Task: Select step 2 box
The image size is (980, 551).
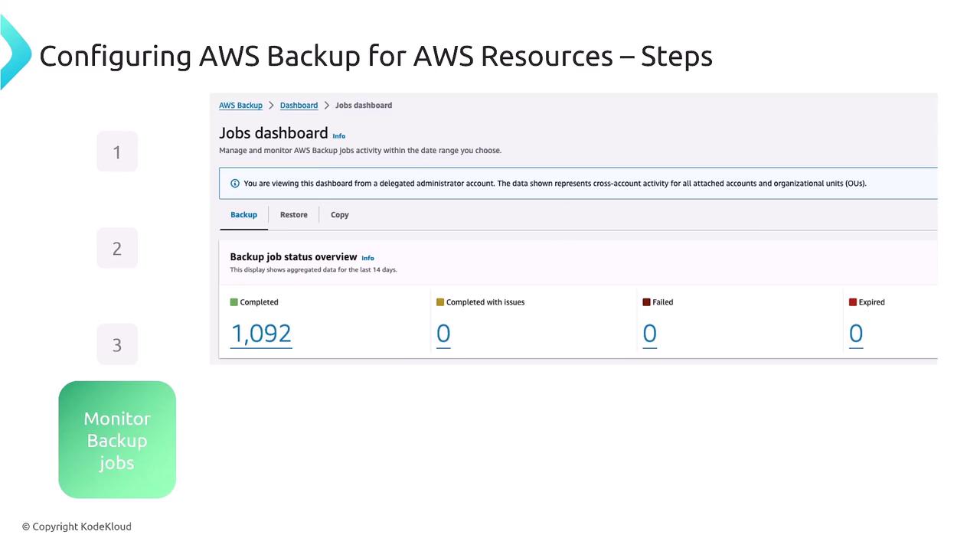Action: click(117, 248)
